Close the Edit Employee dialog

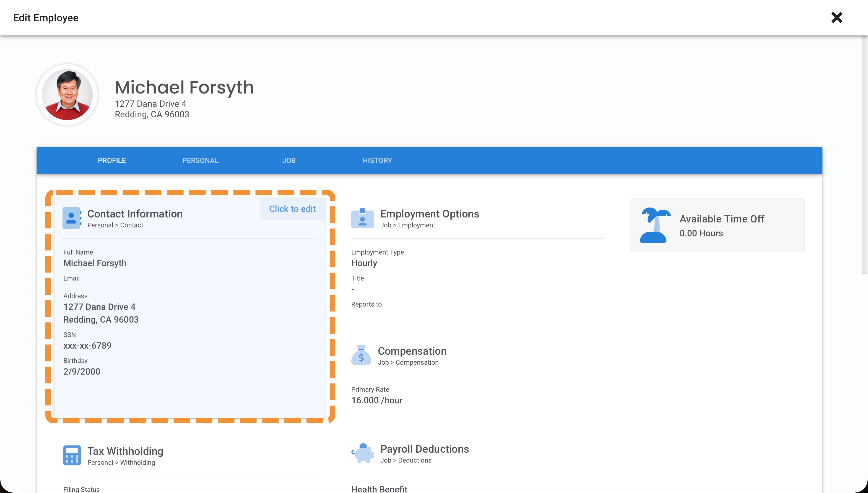coord(836,18)
